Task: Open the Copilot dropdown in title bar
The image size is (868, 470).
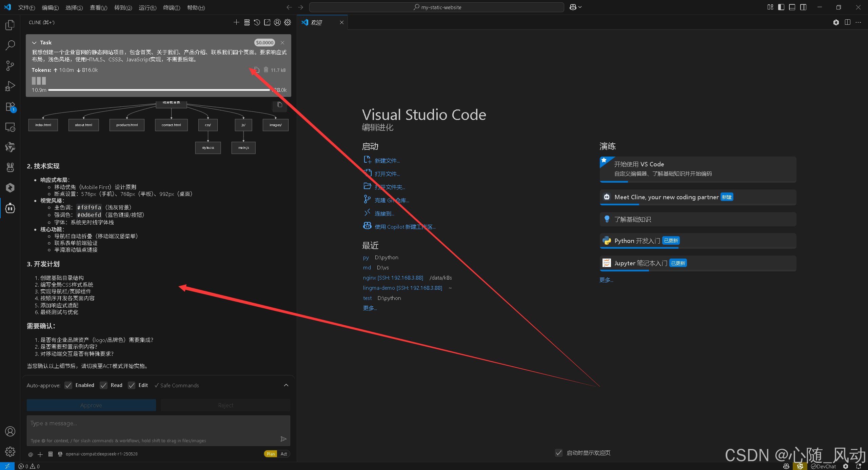Action: tap(580, 7)
